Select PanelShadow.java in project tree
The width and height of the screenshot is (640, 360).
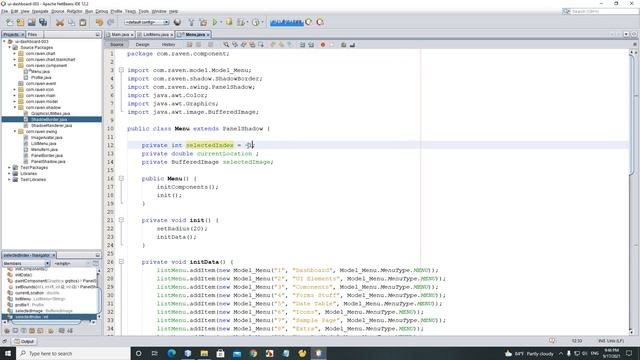(48, 162)
